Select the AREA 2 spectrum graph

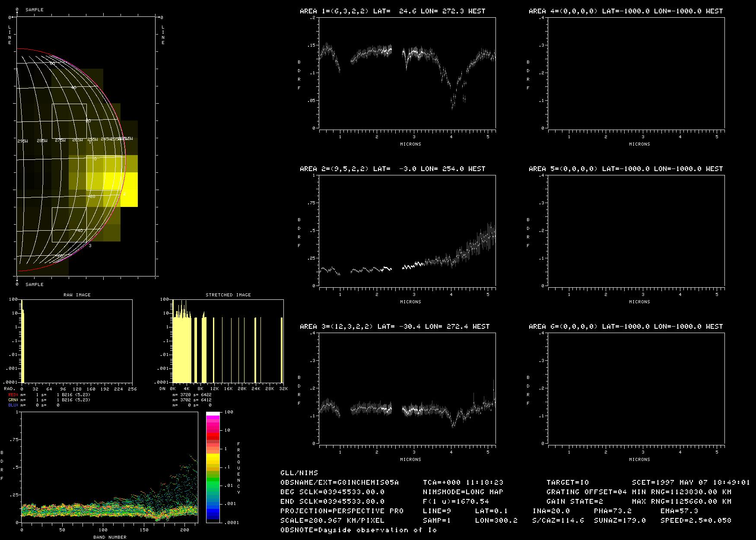[407, 230]
